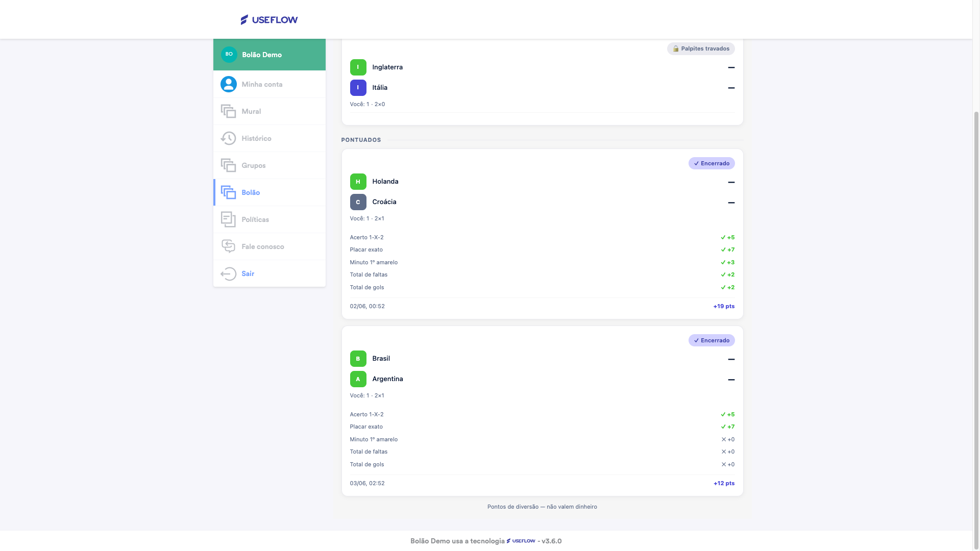Click the Croácia team name
The width and height of the screenshot is (980, 551).
click(x=384, y=202)
